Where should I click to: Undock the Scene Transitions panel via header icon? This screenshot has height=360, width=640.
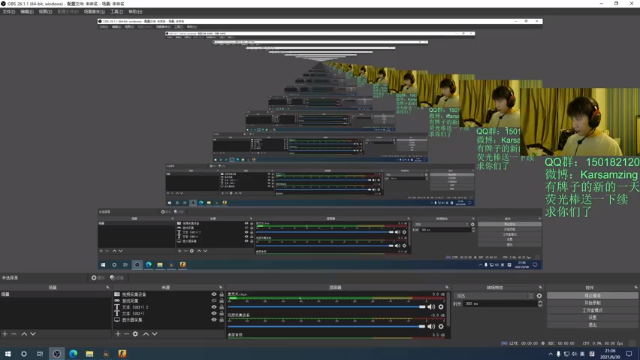(540, 287)
